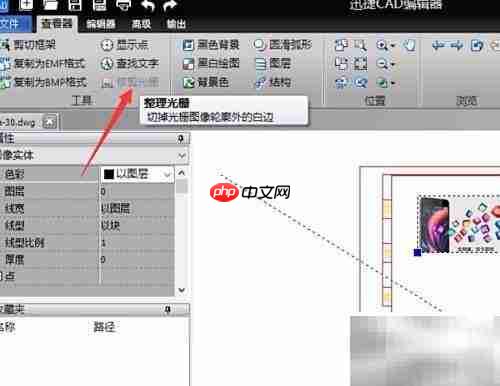Switch to the 编辑器 ribbon tab
Screen dimensions: 500x386
[100, 24]
